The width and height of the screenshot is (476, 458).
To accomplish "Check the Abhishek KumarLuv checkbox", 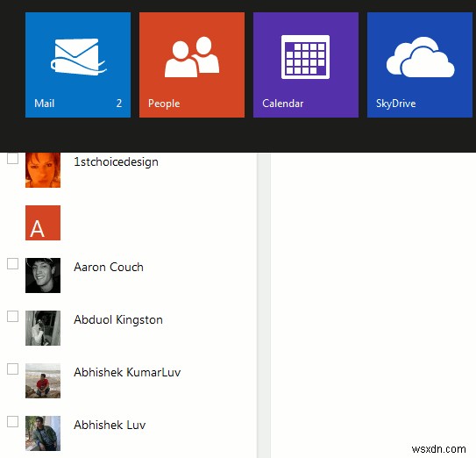I will [12, 369].
